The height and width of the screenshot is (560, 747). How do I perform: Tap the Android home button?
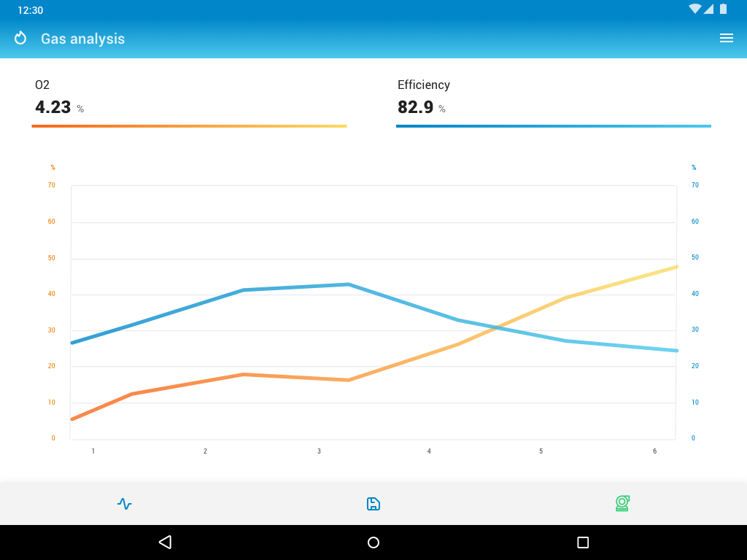373,542
